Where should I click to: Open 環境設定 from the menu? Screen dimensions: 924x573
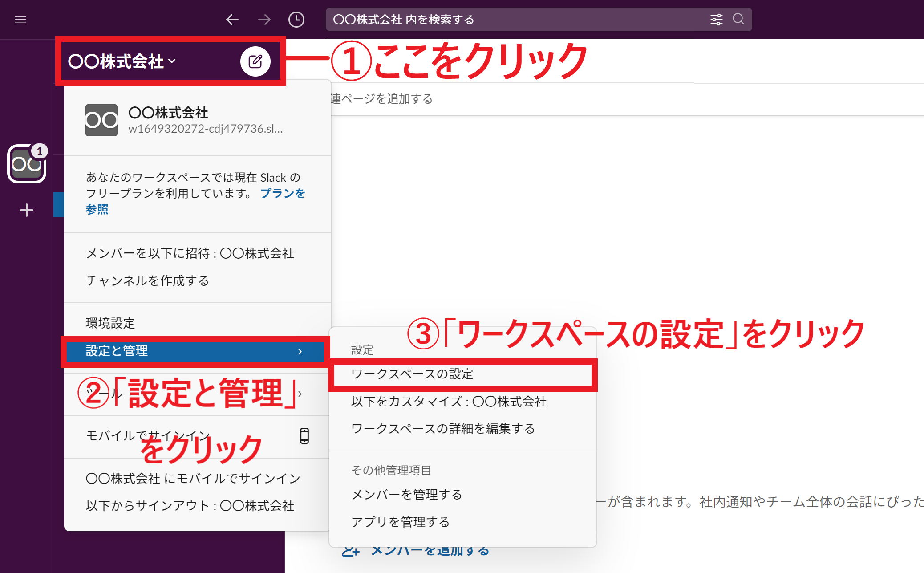[x=111, y=323]
